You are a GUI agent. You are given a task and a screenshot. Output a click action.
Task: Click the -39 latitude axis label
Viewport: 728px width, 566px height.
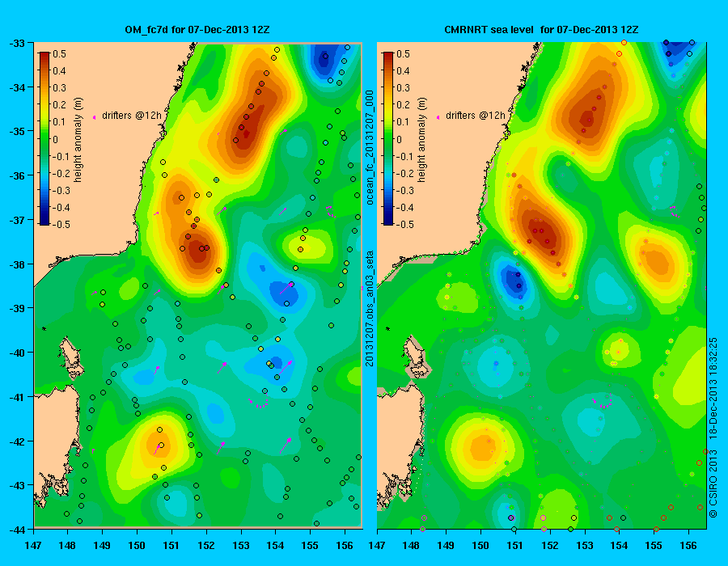pos(17,308)
